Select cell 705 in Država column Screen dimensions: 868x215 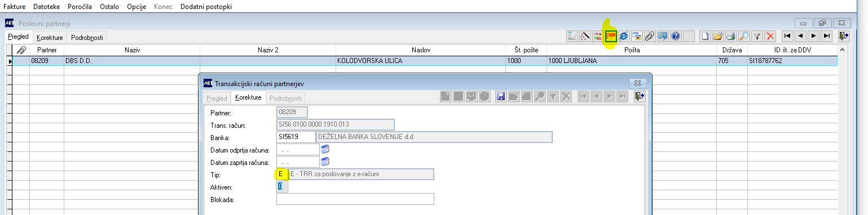732,60
